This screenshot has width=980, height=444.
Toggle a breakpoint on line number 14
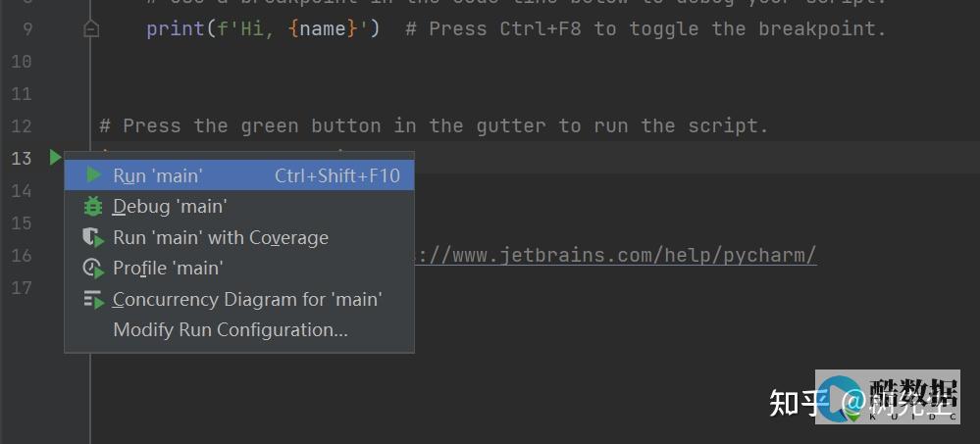pos(22,190)
